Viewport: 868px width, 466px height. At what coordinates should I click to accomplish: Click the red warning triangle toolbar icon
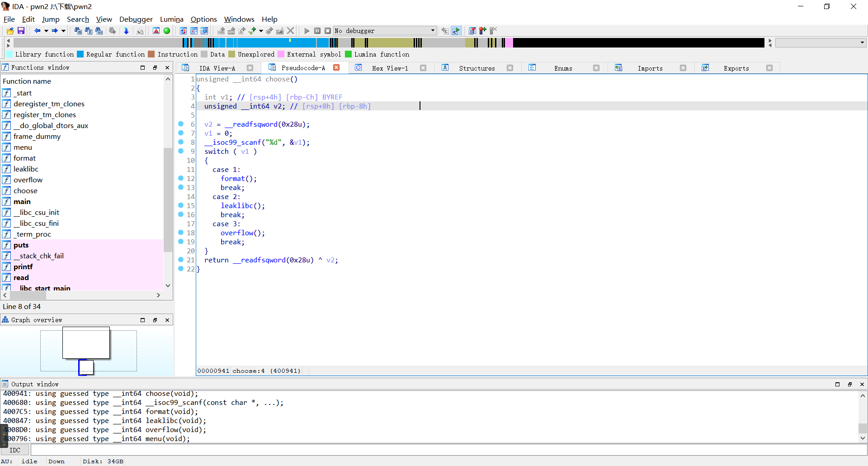[156, 31]
